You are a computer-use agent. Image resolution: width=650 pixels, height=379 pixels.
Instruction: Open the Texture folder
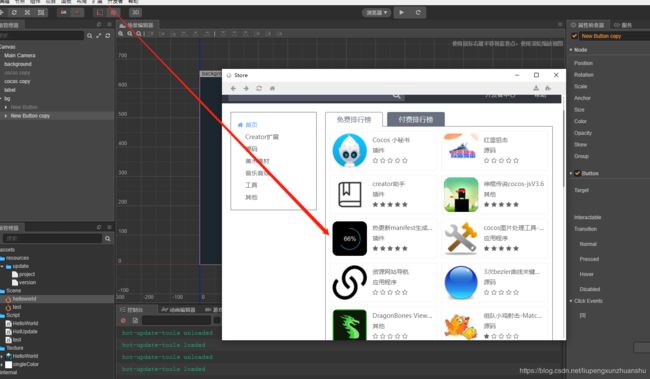click(12, 348)
